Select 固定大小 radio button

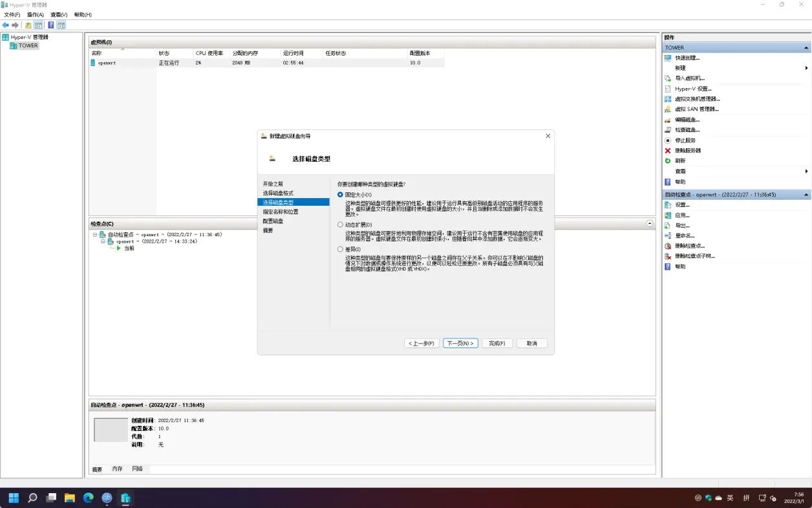pyautogui.click(x=340, y=195)
